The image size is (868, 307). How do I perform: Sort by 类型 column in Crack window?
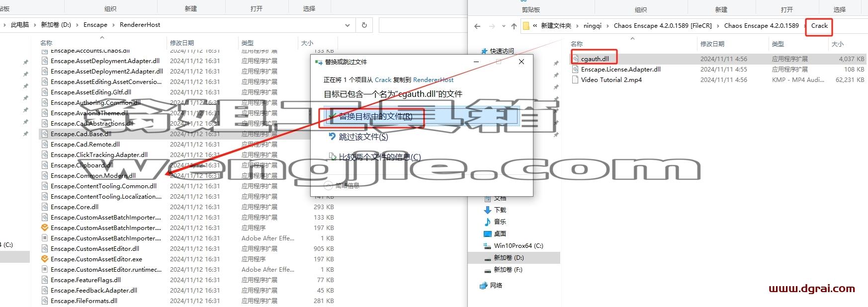tap(778, 44)
